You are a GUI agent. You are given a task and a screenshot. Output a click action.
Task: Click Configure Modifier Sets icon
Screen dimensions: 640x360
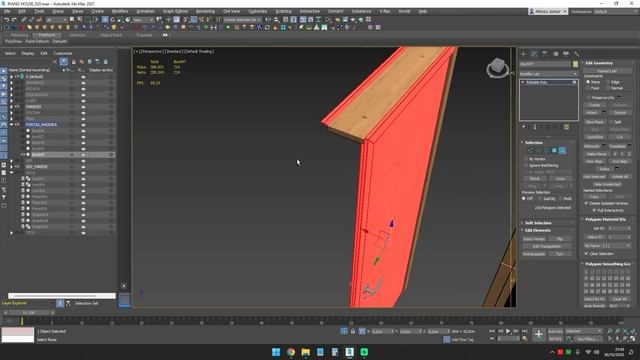click(x=567, y=127)
